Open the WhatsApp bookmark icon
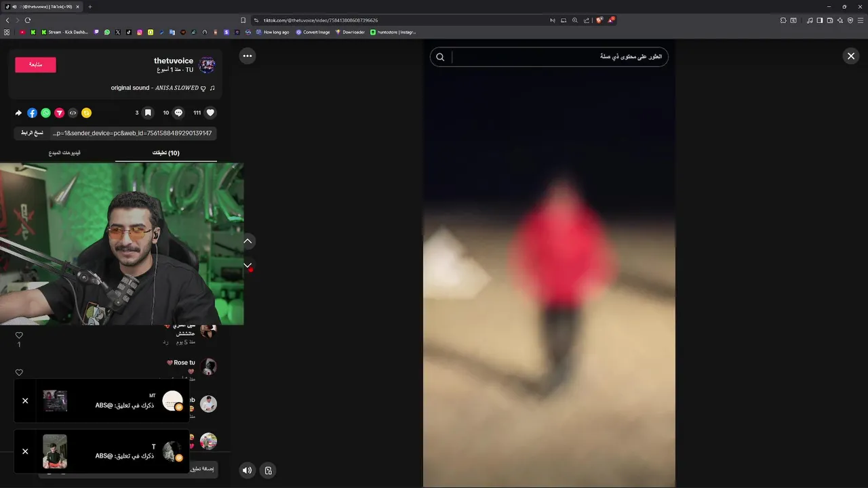This screenshot has width=868, height=488. tap(107, 32)
